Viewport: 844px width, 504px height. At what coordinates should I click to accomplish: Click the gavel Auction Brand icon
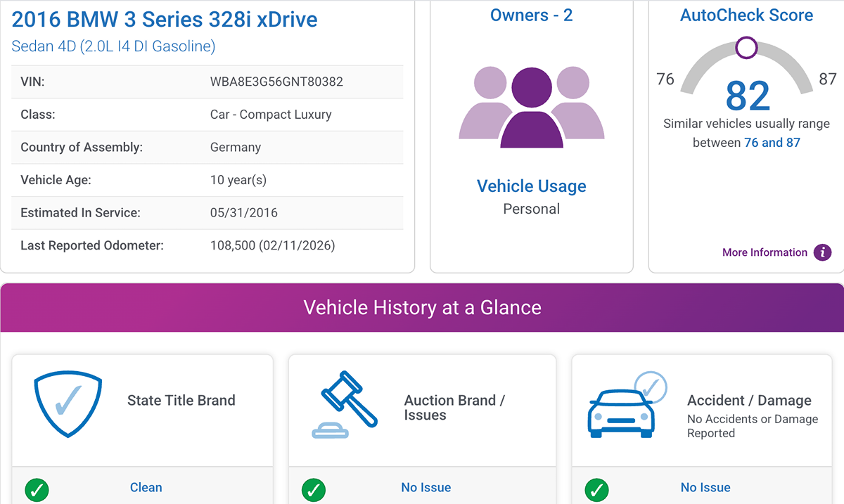345,404
